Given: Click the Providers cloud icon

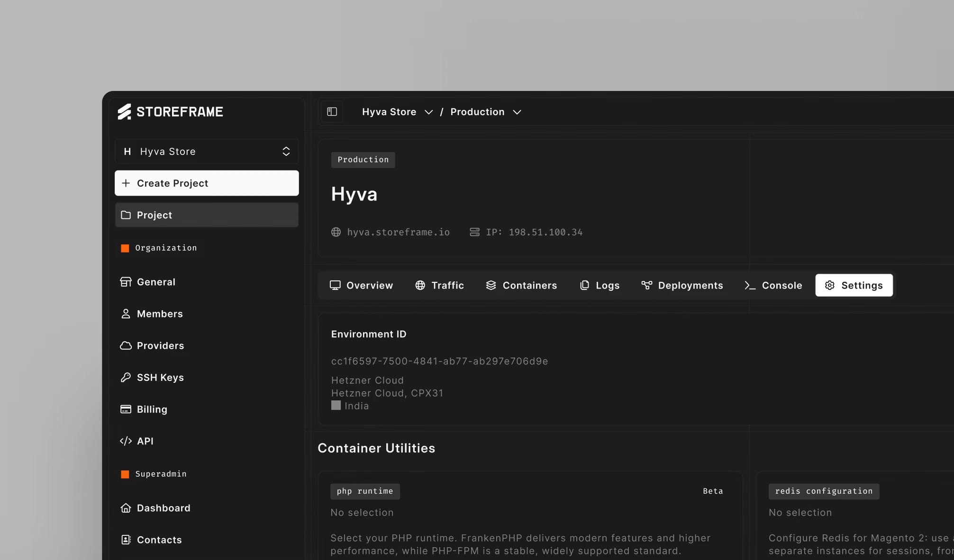Looking at the screenshot, I should pos(126,346).
